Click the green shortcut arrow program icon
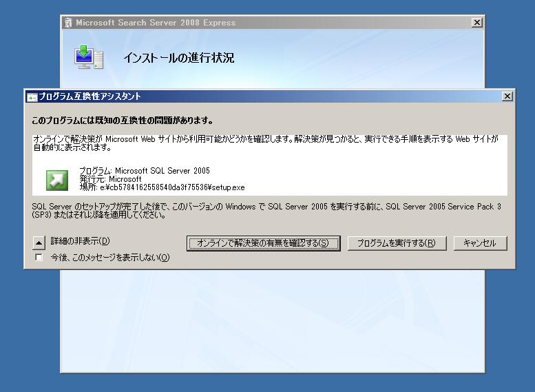535x392 pixels. [x=57, y=180]
